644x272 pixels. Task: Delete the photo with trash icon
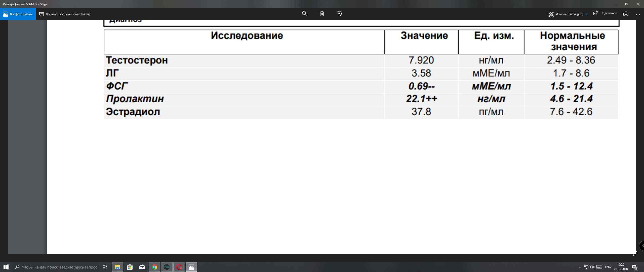pyautogui.click(x=322, y=14)
